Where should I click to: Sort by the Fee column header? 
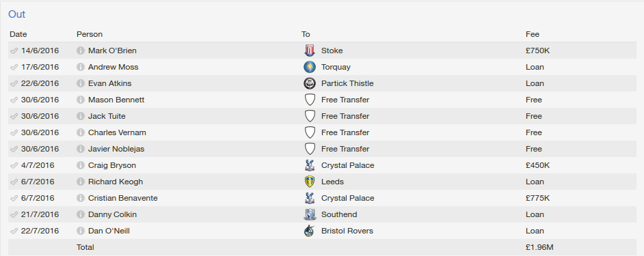pyautogui.click(x=533, y=34)
